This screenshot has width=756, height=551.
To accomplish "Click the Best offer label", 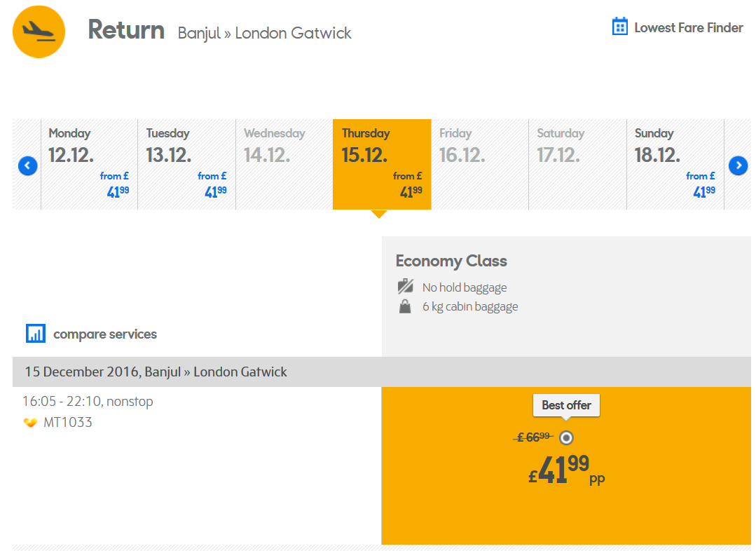I will [x=566, y=405].
